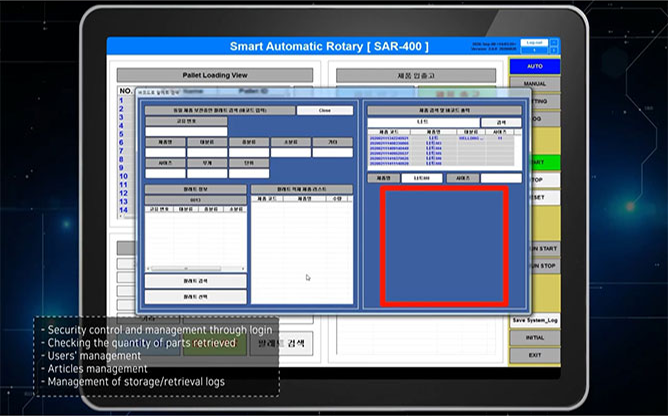The width and height of the screenshot is (668, 416).
Task: Click the 관리 번호 column header in the pallet info table
Action: [x=159, y=209]
